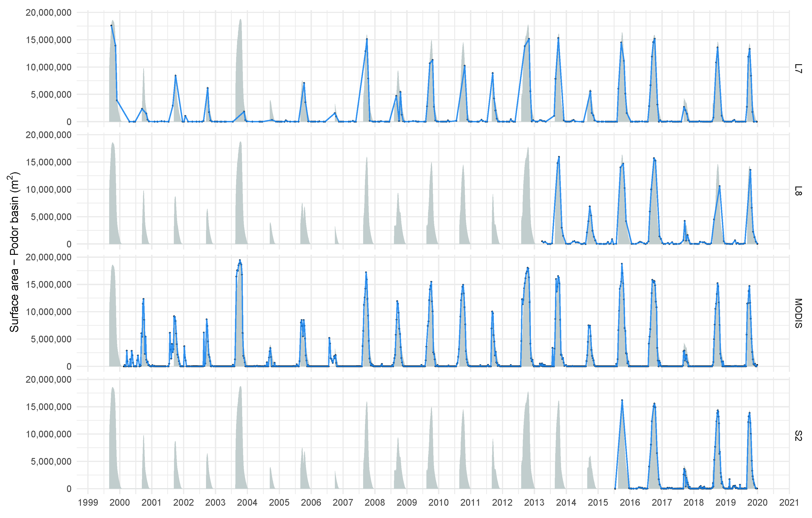Viewport: 812px width, 518px height.
Task: Click the 1999 x-axis tick label
Action: (x=88, y=502)
